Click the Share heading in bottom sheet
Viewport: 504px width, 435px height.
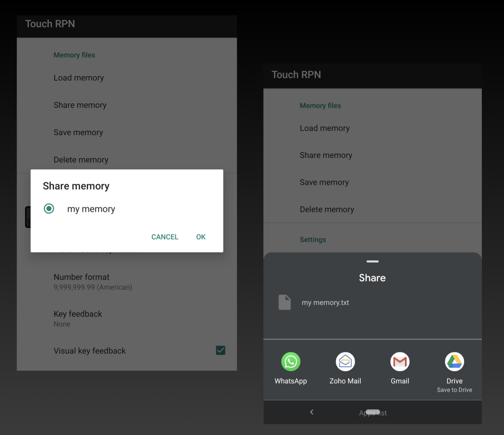pos(372,278)
